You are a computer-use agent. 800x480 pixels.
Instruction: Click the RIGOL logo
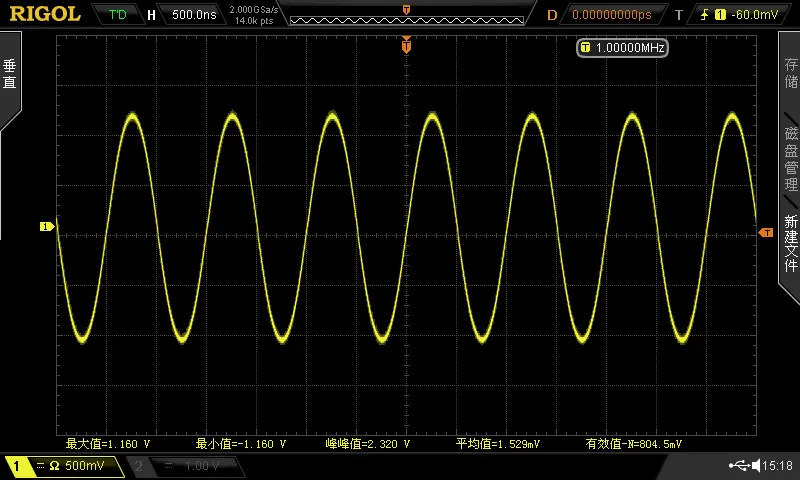45,14
